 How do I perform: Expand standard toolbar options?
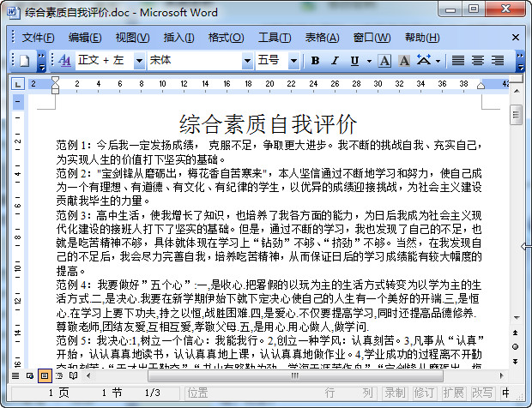(x=41, y=62)
